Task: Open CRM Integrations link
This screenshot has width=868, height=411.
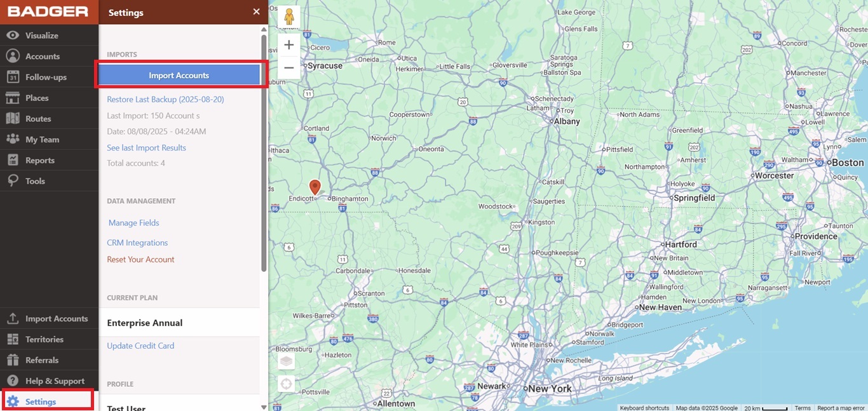Action: point(137,243)
